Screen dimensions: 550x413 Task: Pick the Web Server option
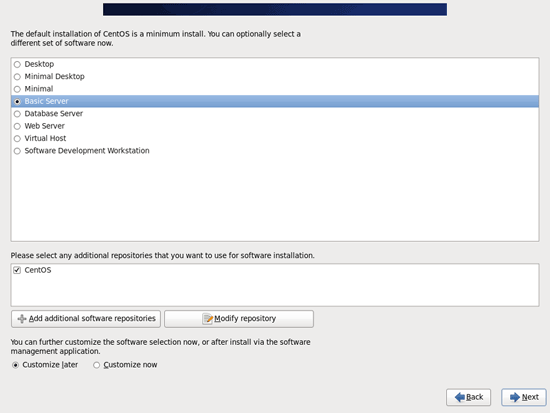coord(17,126)
